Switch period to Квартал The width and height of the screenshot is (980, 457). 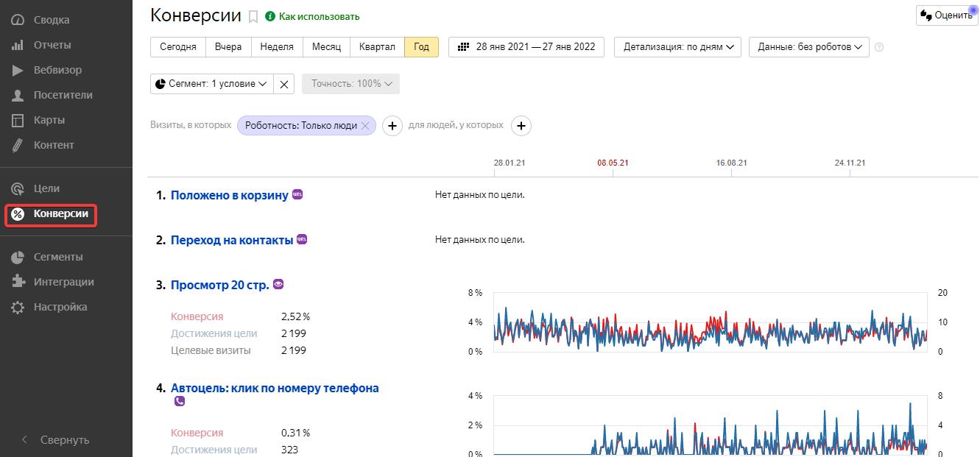[377, 46]
